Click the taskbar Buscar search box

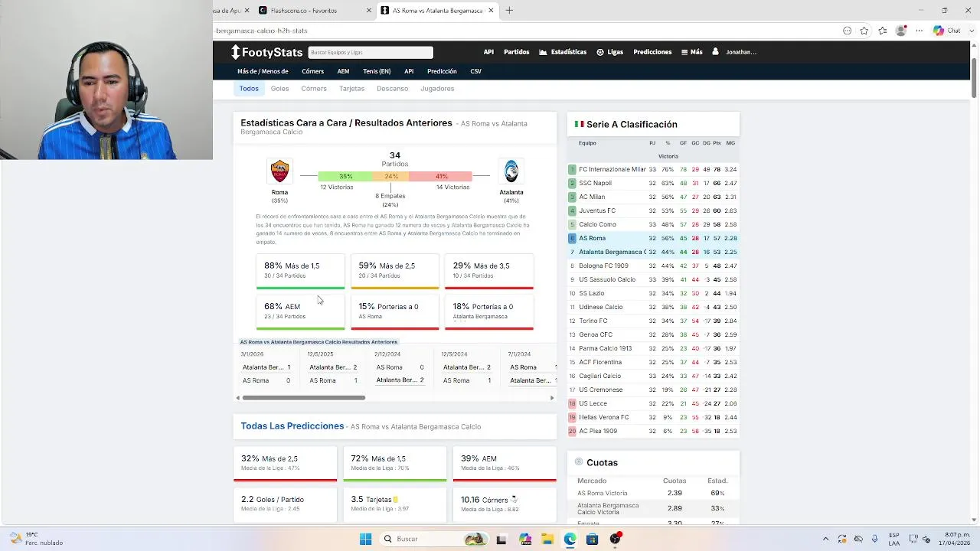click(435, 539)
